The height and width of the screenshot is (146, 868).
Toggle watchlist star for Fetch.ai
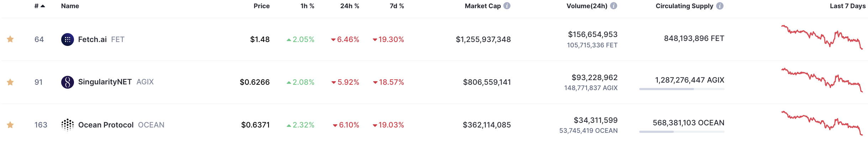pos(10,39)
